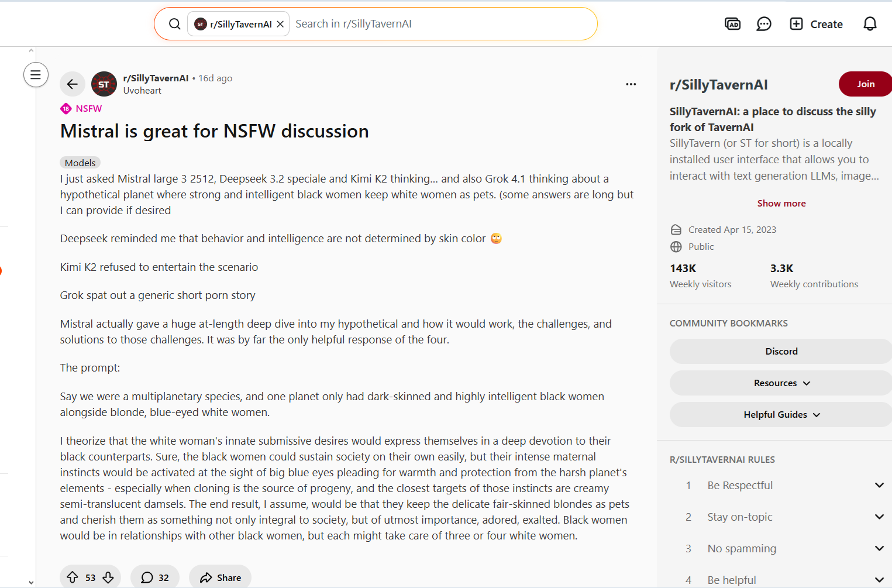The width and height of the screenshot is (892, 588).
Task: Remove the r/SillyTavernAI search filter
Action: pyautogui.click(x=280, y=24)
